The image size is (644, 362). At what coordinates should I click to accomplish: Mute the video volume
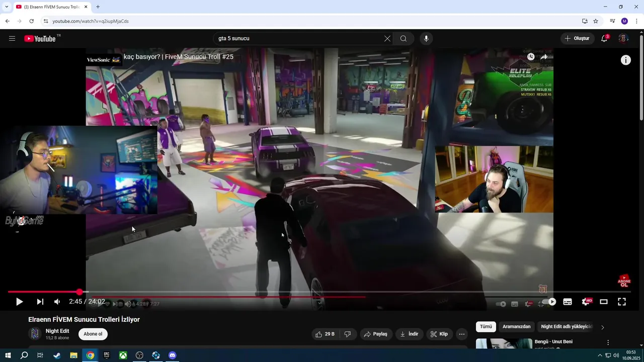coord(57,302)
